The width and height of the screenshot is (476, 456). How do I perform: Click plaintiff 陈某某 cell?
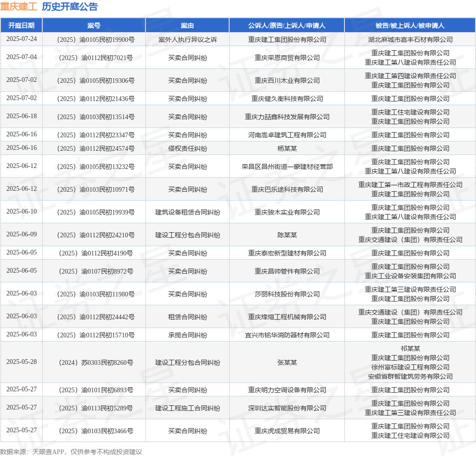click(x=287, y=235)
